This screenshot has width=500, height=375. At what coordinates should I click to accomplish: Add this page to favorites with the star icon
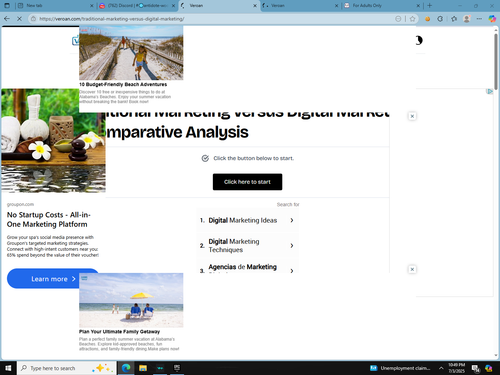[413, 19]
